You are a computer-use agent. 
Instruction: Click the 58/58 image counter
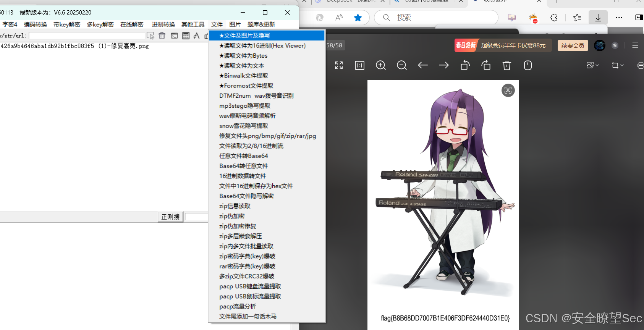pos(335,45)
